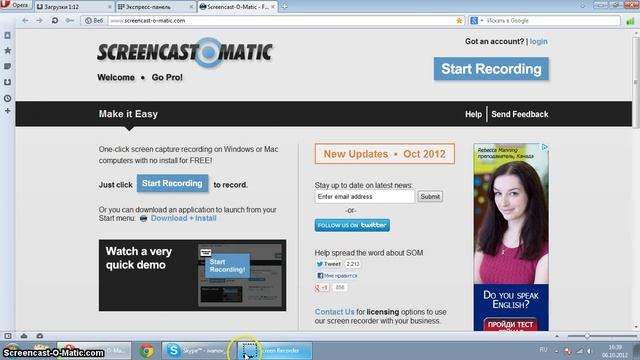This screenshot has height=360, width=640.
Task: Click the Google +1 button
Action: tap(322, 287)
